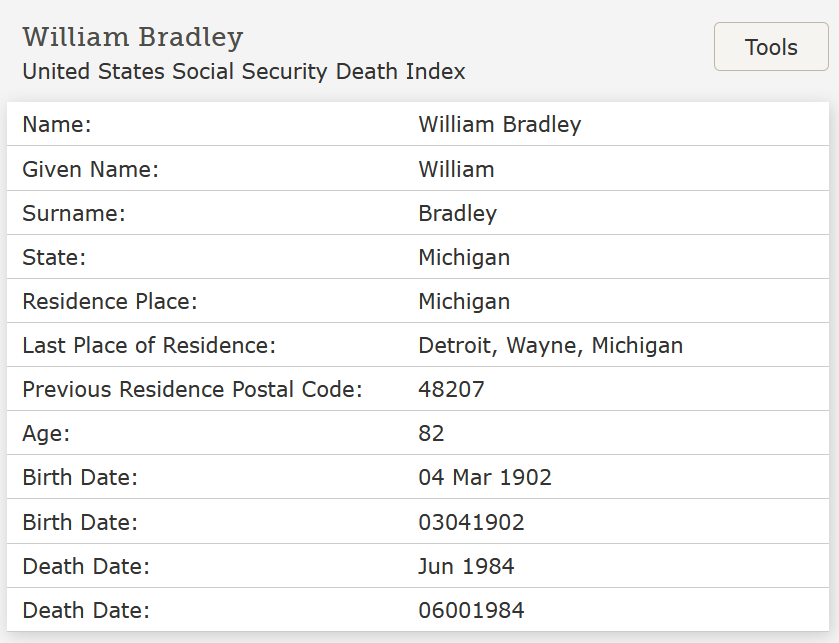Open the Tools button menu
The height and width of the screenshot is (643, 839).
tap(771, 47)
